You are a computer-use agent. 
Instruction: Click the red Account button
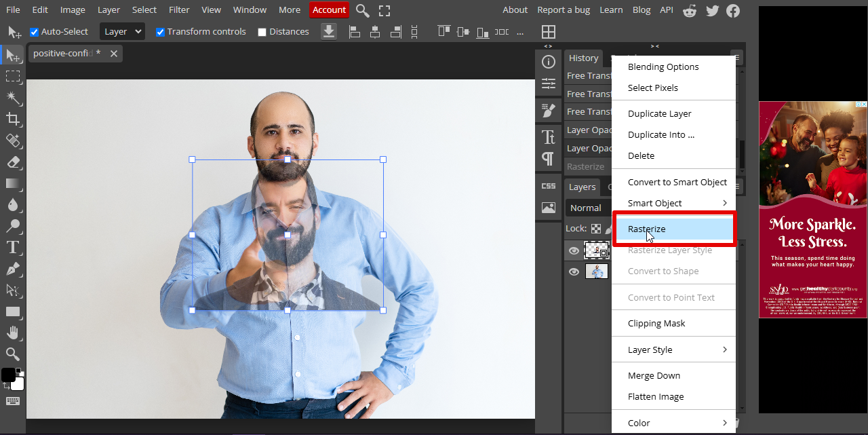[x=330, y=10]
